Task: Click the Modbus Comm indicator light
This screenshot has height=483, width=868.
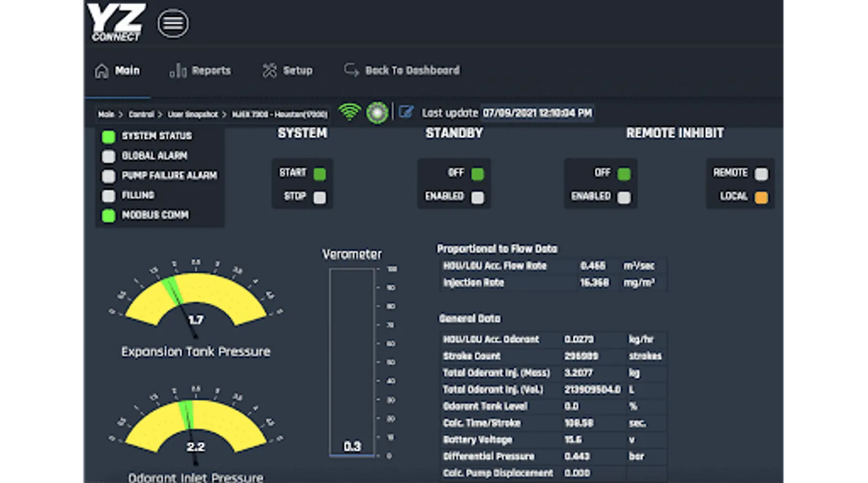Action: (x=108, y=216)
